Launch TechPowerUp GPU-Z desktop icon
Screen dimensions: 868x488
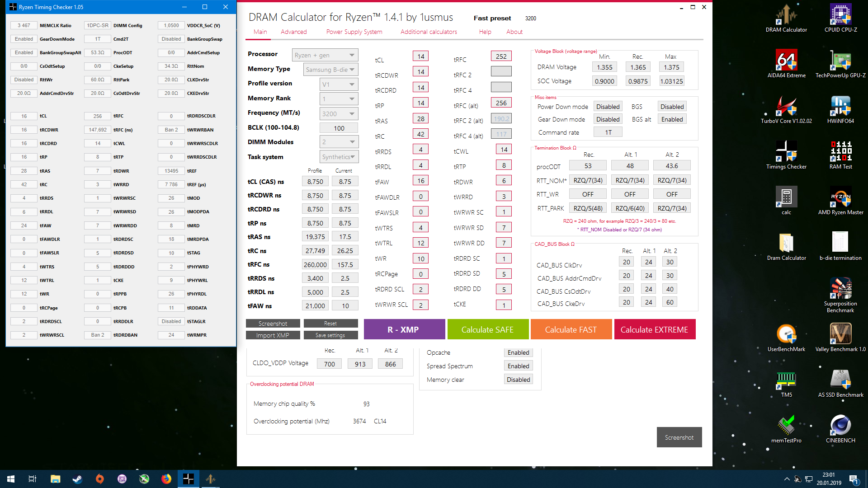840,64
